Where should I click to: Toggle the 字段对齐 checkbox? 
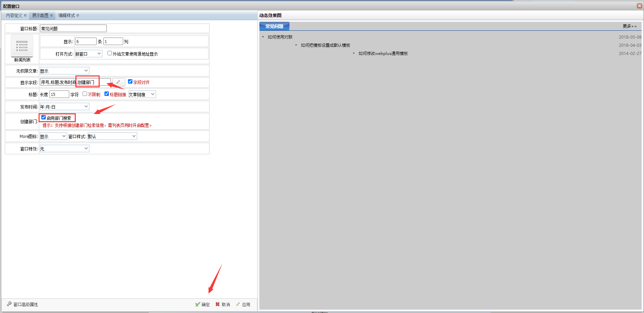[x=130, y=82]
